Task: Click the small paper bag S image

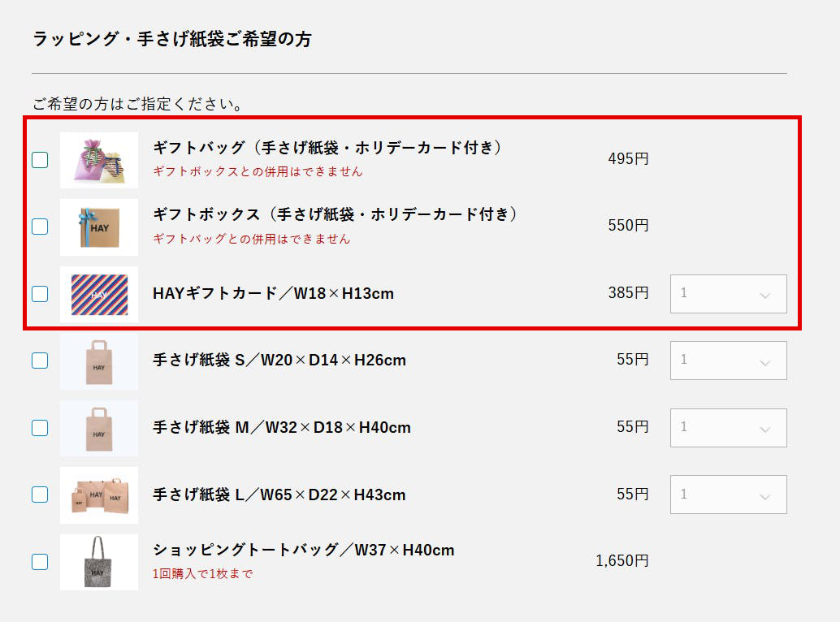Action: (x=99, y=361)
